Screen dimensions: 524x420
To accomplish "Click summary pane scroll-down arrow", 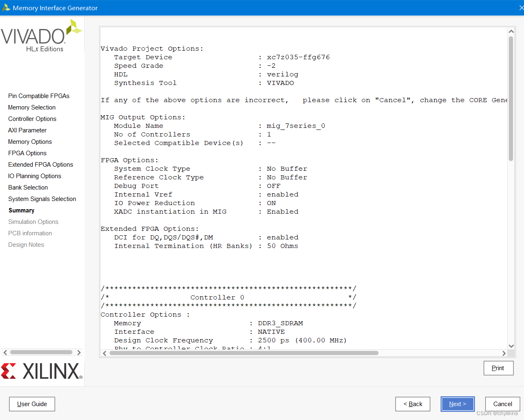I will (x=511, y=346).
